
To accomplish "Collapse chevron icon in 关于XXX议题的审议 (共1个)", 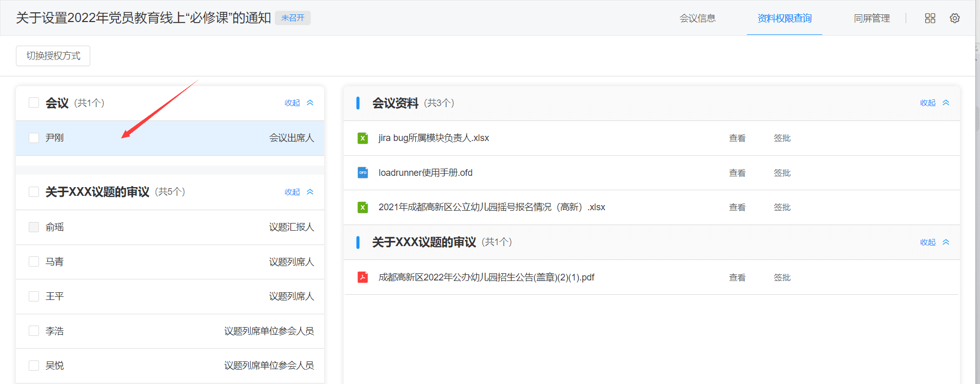I will (x=946, y=242).
